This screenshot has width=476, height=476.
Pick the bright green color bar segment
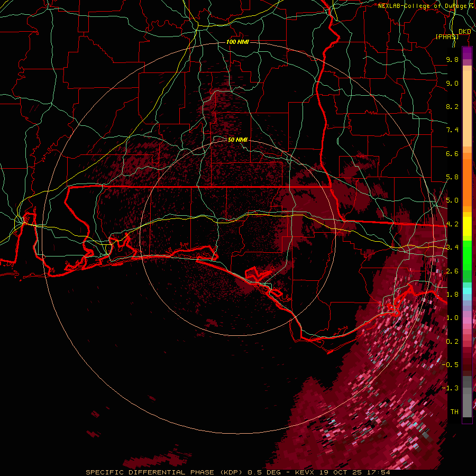[x=467, y=255]
